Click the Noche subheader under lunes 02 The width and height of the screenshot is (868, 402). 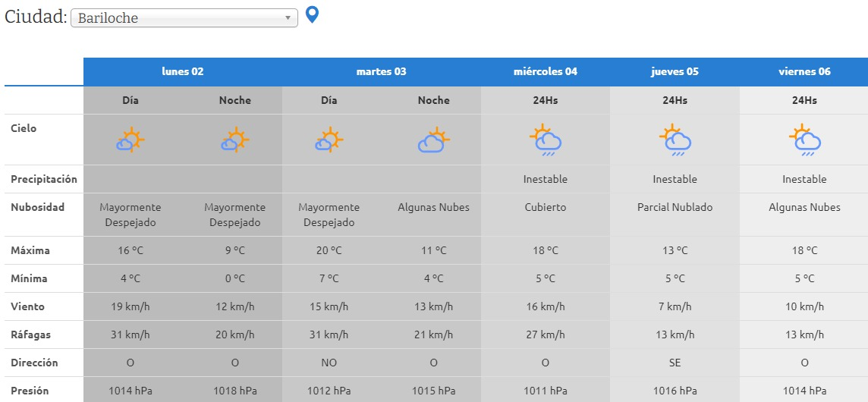[235, 100]
